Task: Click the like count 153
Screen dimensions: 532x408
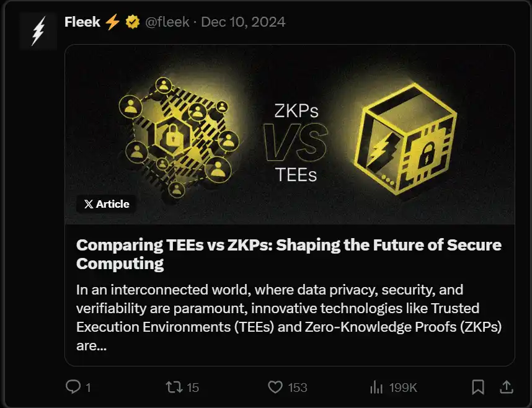Action: 298,388
